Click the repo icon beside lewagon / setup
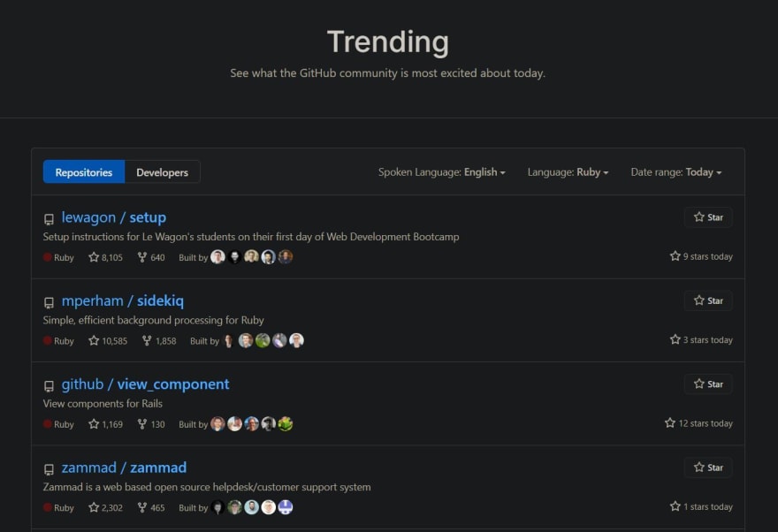The width and height of the screenshot is (778, 532). click(x=49, y=219)
